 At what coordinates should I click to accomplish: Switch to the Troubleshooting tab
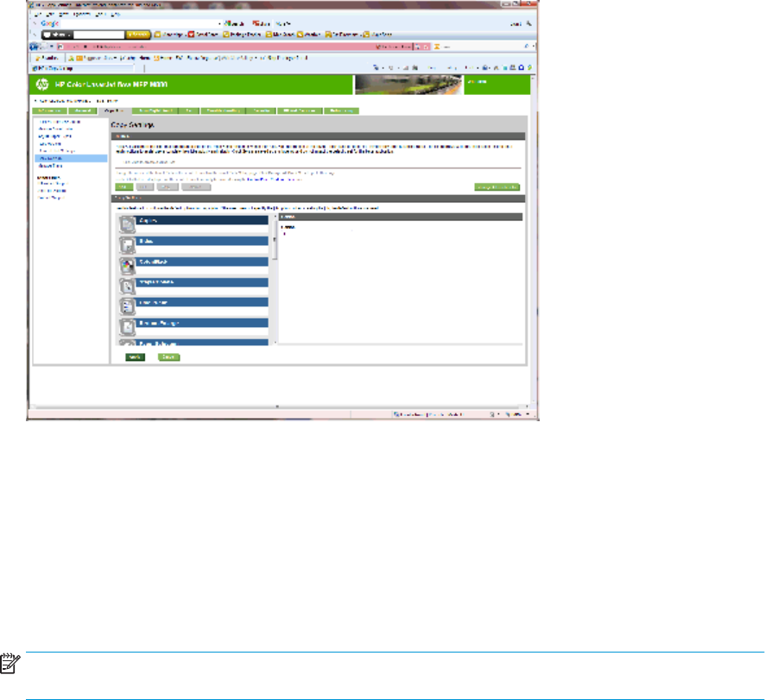click(x=223, y=110)
